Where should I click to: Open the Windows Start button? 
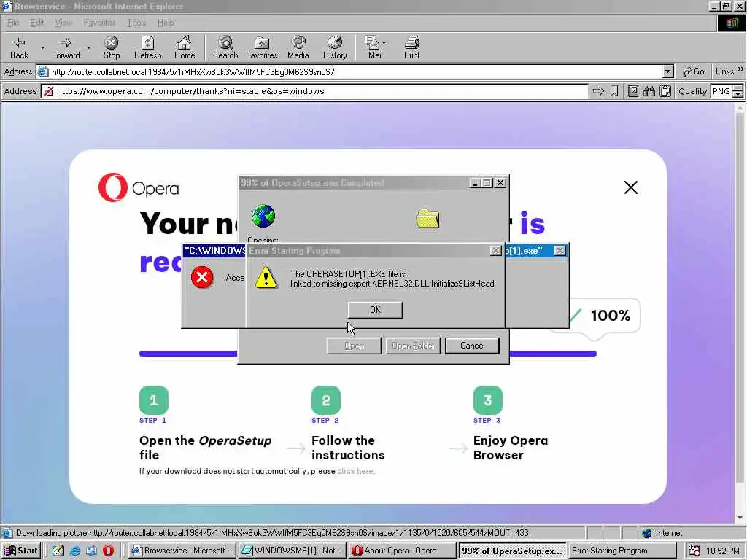click(x=21, y=551)
